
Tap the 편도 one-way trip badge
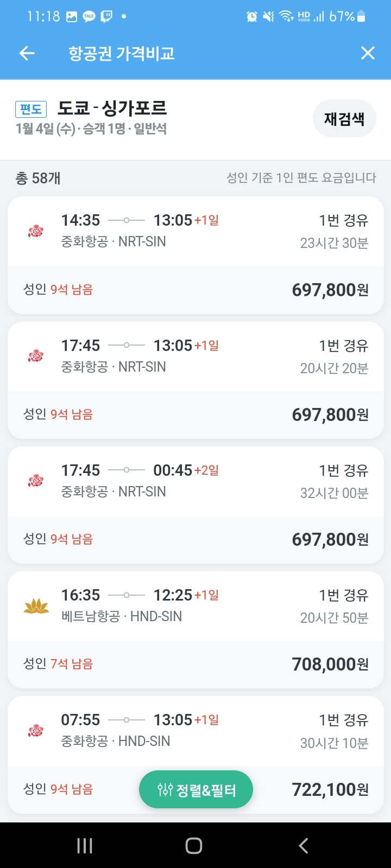31,109
